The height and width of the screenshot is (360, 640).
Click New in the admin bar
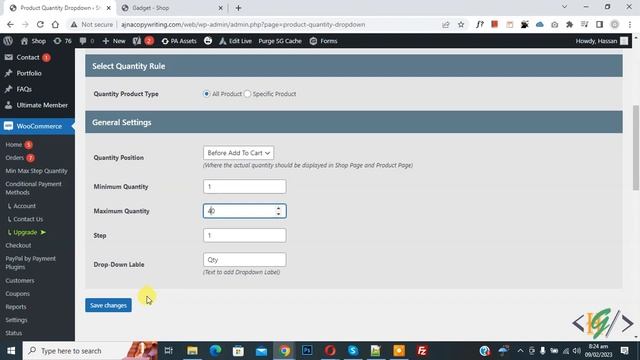(x=114, y=41)
